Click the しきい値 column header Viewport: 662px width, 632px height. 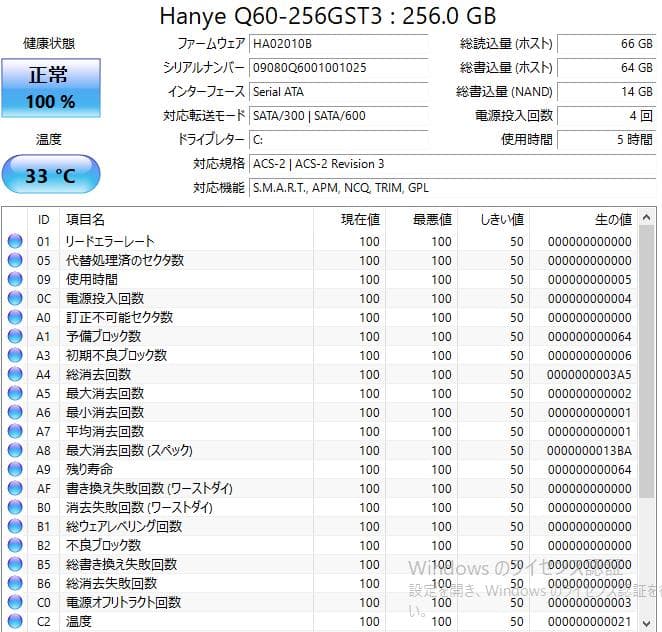pyautogui.click(x=493, y=220)
